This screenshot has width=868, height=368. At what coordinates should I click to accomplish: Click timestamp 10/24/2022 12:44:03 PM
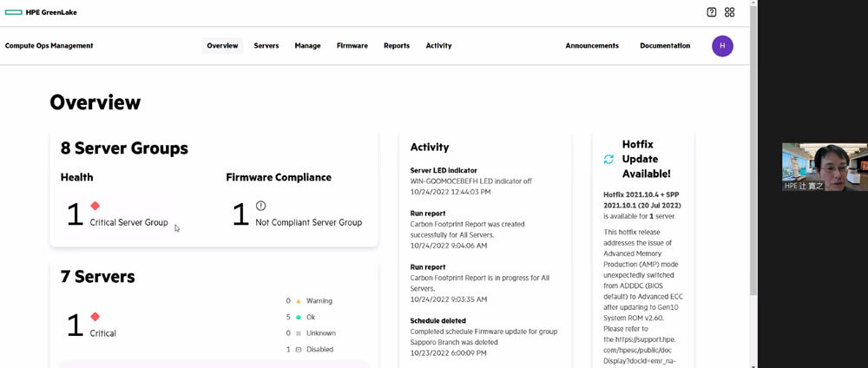click(x=450, y=192)
